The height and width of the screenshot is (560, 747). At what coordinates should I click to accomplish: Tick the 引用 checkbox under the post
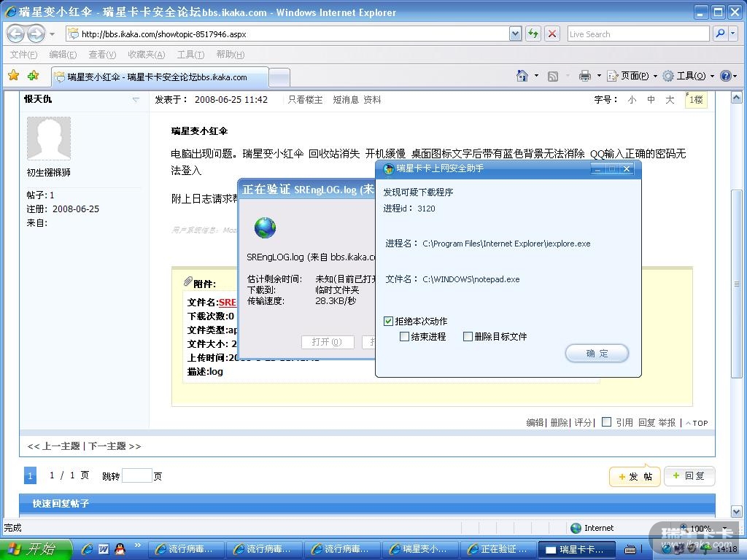click(606, 422)
